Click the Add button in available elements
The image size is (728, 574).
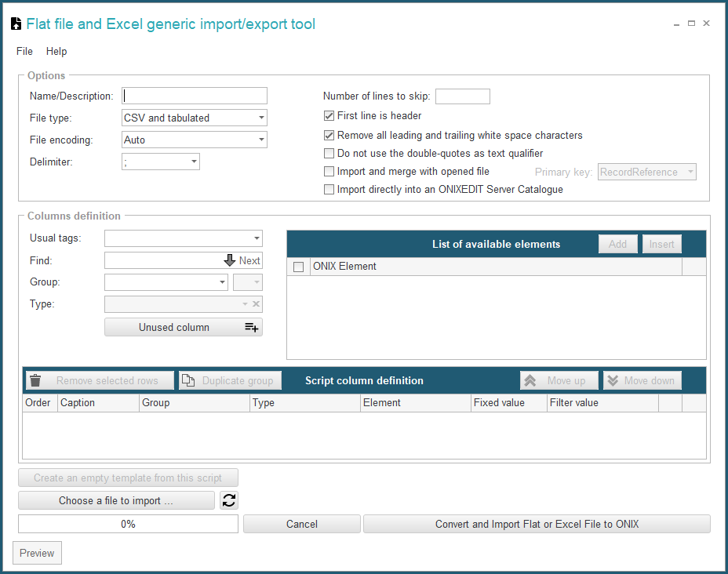(x=617, y=244)
